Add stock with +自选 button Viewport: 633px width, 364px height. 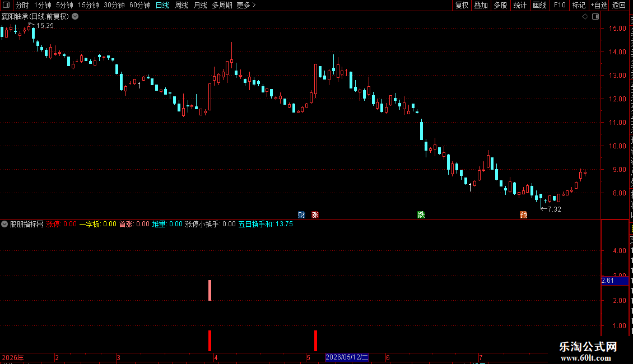(599, 5)
